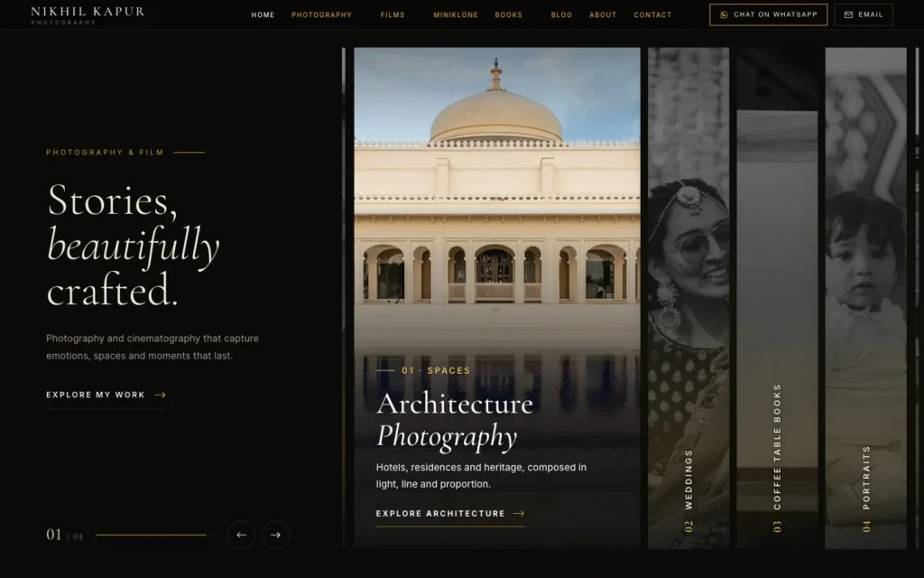Follow the Explore Architecture link
This screenshot has width=924, height=578.
pyautogui.click(x=450, y=514)
